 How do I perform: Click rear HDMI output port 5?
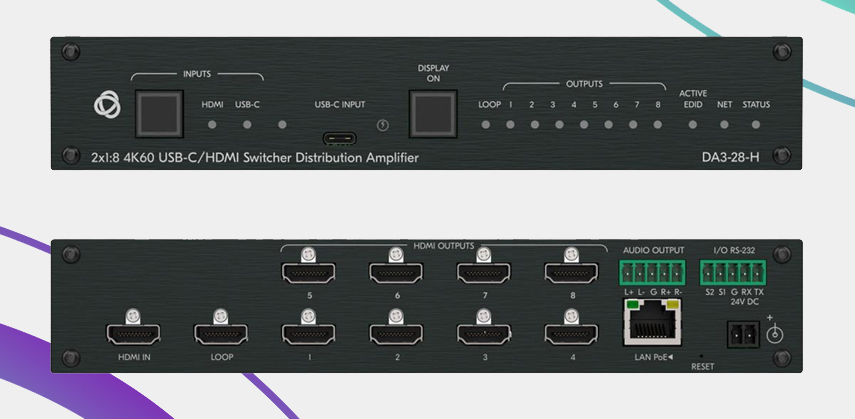pos(309,273)
